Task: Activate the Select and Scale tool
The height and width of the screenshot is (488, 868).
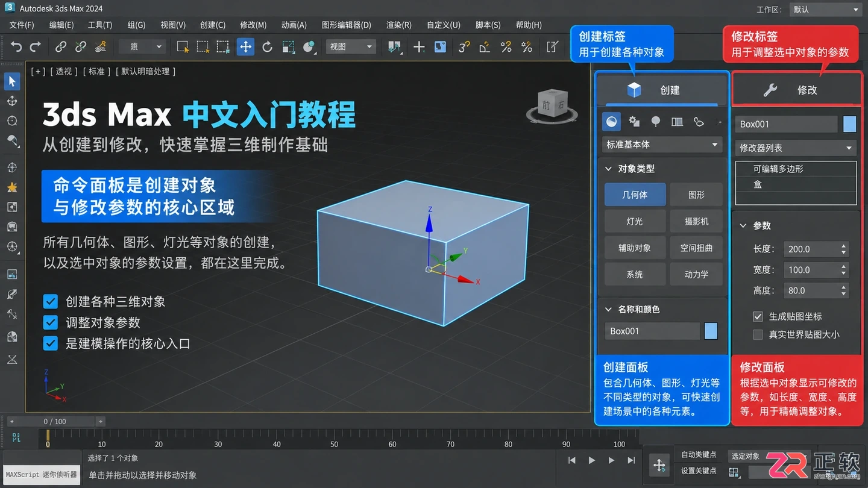Action: click(x=288, y=46)
